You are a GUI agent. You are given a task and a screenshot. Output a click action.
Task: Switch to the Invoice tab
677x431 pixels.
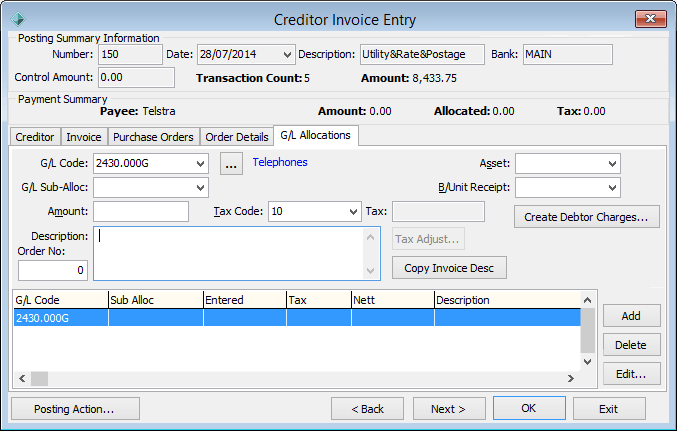[x=84, y=137]
